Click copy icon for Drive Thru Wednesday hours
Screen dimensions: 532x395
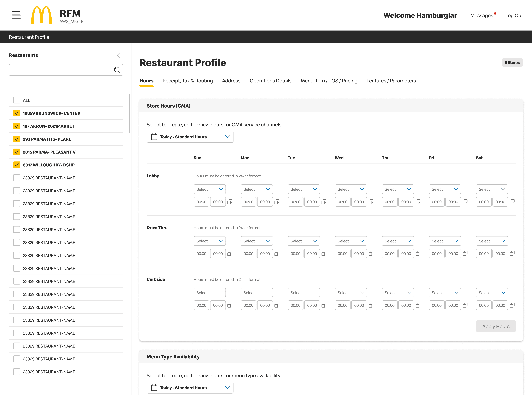(371, 253)
